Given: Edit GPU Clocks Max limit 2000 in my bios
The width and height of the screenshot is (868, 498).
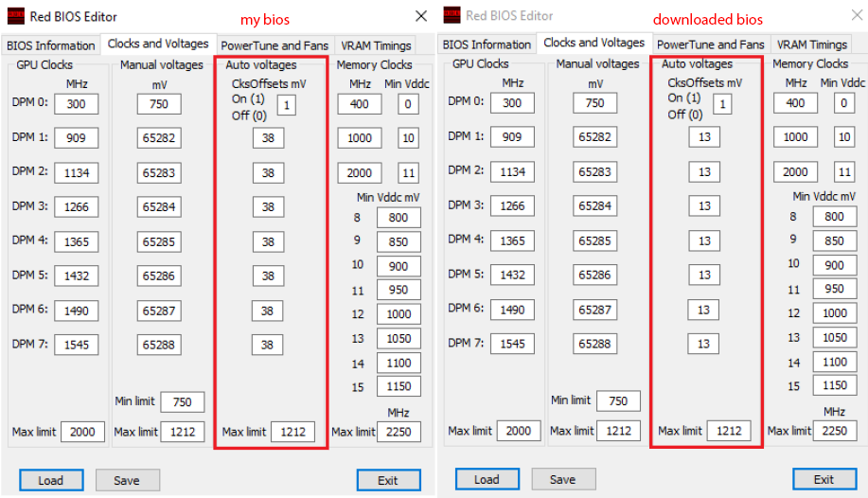Looking at the screenshot, I should click(82, 432).
